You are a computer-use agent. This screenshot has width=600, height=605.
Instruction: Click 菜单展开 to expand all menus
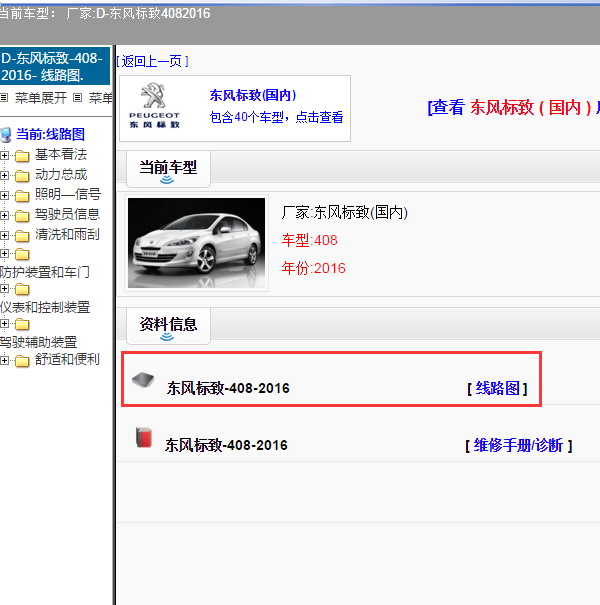(41, 98)
